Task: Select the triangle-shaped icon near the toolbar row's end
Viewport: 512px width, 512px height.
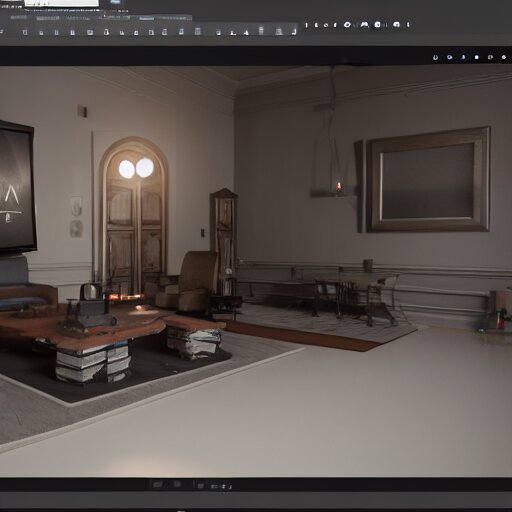Action: click(246, 32)
